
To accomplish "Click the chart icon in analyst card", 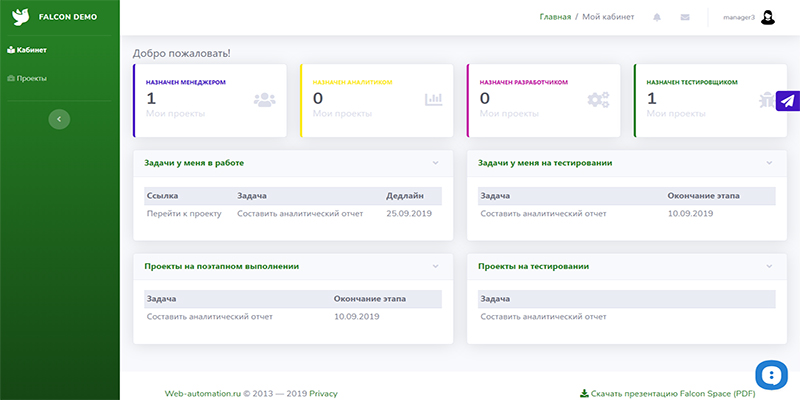I will click(x=433, y=99).
